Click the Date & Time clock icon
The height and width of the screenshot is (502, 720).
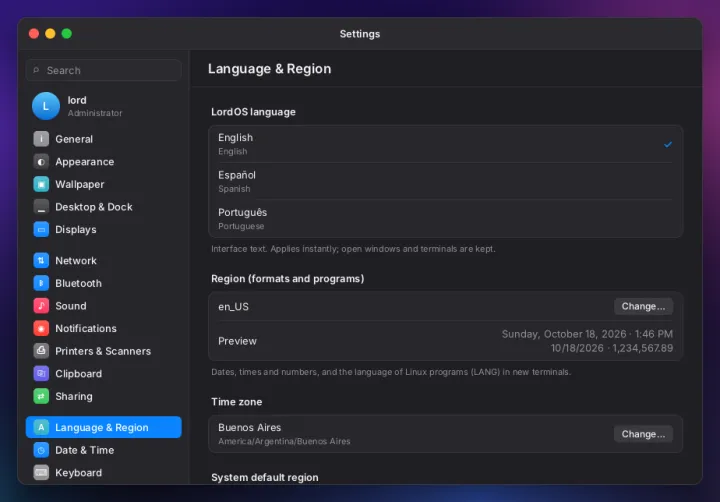point(41,450)
